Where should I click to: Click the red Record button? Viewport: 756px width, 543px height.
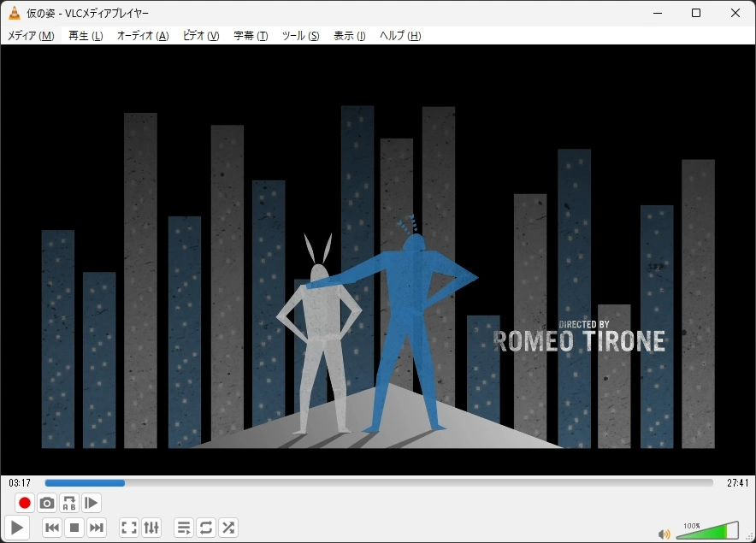point(25,503)
